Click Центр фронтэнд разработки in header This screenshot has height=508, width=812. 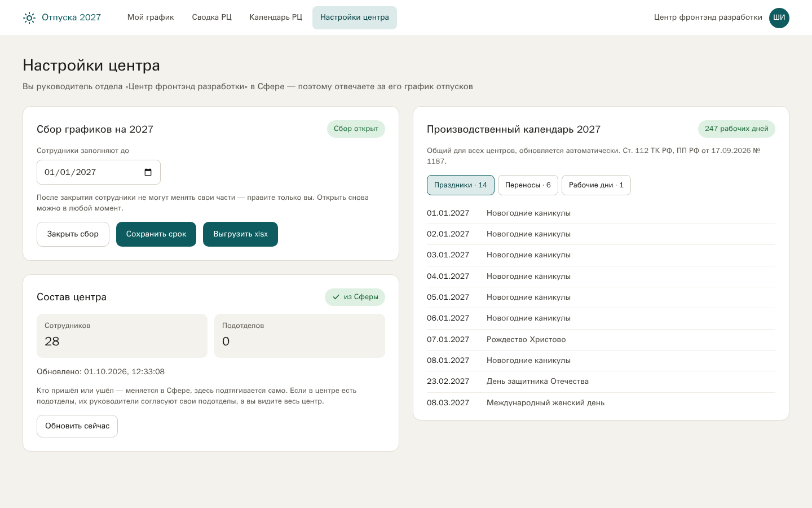(708, 17)
